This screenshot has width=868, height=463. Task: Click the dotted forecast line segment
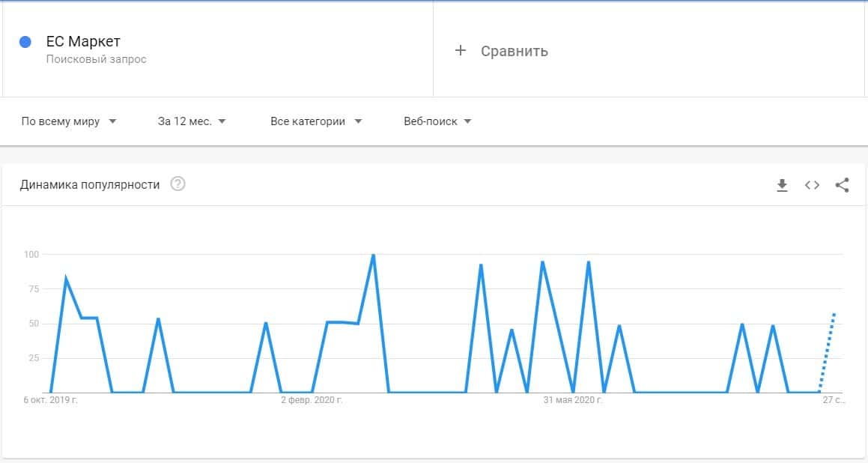point(828,352)
